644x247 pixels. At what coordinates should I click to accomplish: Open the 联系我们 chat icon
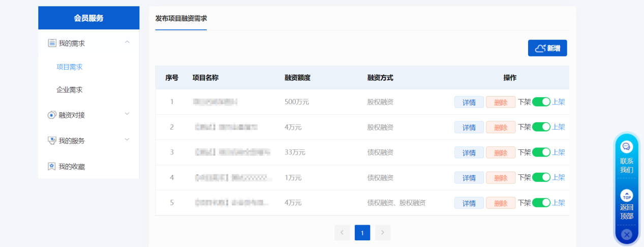click(x=626, y=147)
